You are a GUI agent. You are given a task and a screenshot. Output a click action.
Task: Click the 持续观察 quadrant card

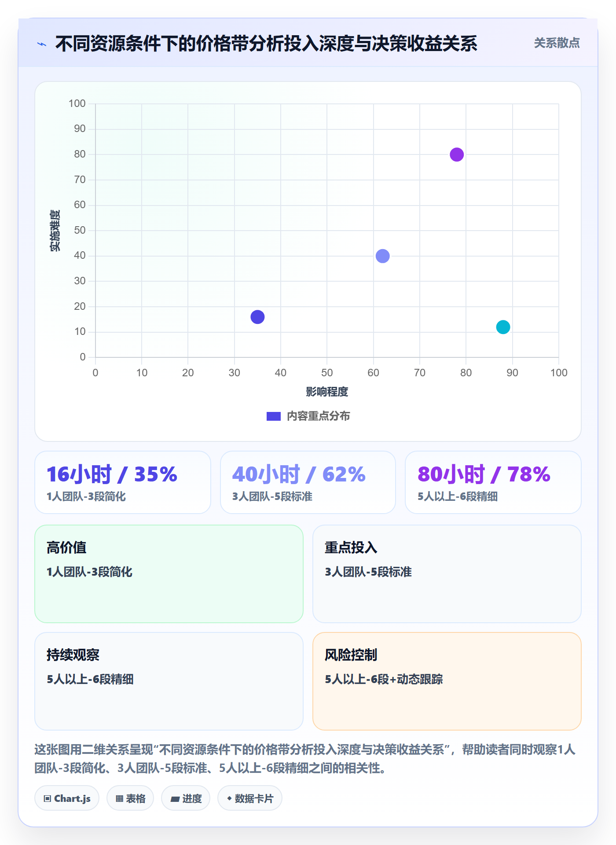[169, 681]
